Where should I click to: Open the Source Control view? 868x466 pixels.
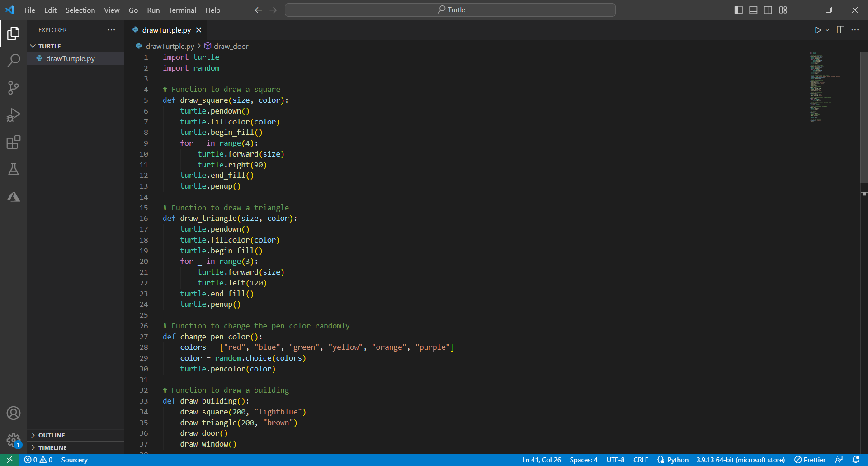(14, 88)
